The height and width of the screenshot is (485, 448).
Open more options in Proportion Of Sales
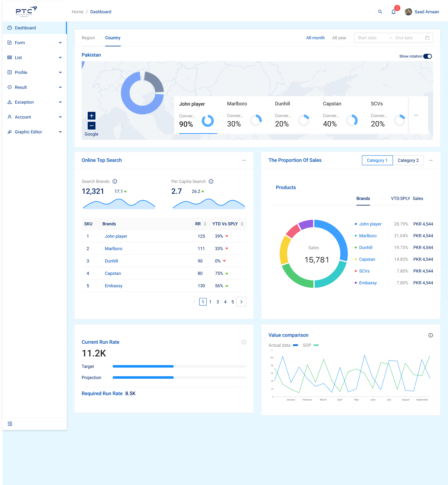431,160
